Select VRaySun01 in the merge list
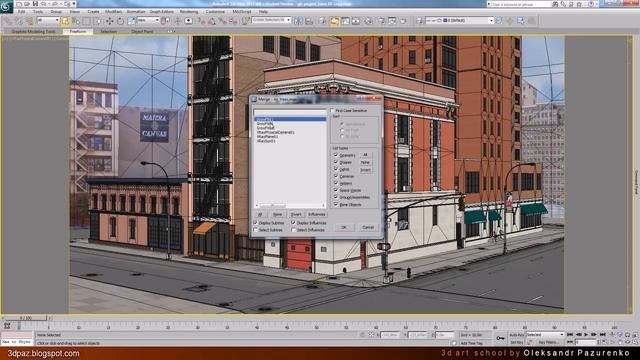Image resolution: width=640 pixels, height=360 pixels. pyautogui.click(x=266, y=141)
